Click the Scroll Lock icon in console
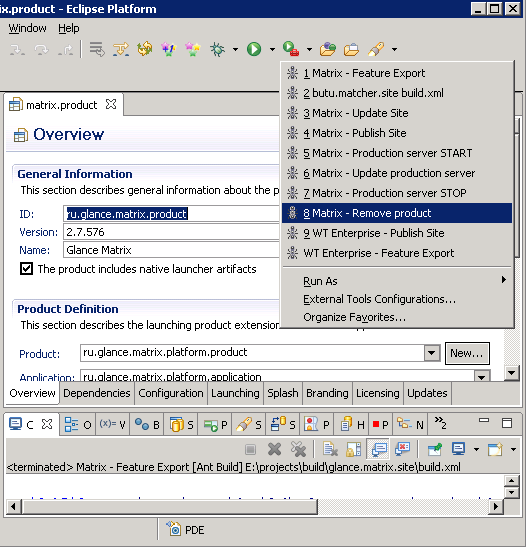 pos(353,449)
